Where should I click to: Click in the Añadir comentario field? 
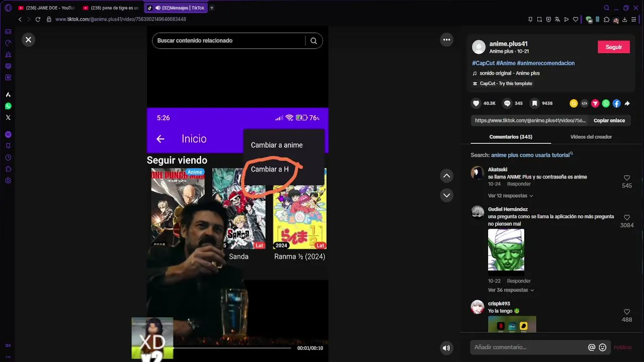pos(528,347)
